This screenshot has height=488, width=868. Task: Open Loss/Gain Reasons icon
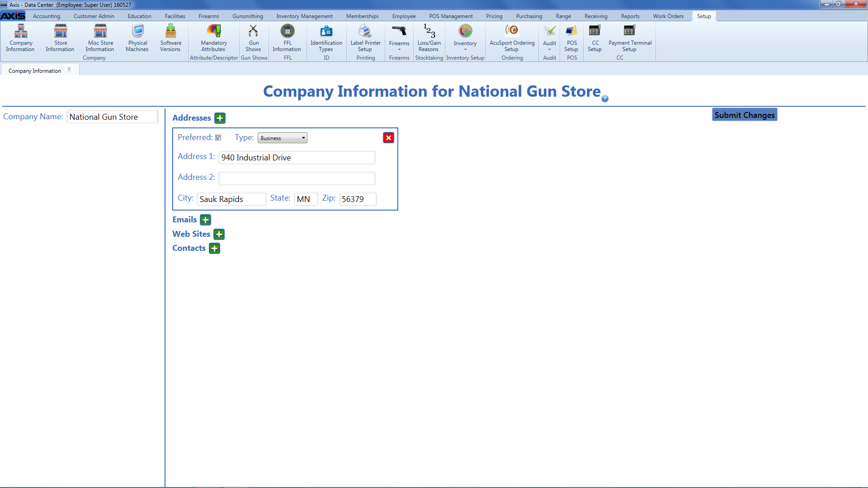pyautogui.click(x=429, y=38)
